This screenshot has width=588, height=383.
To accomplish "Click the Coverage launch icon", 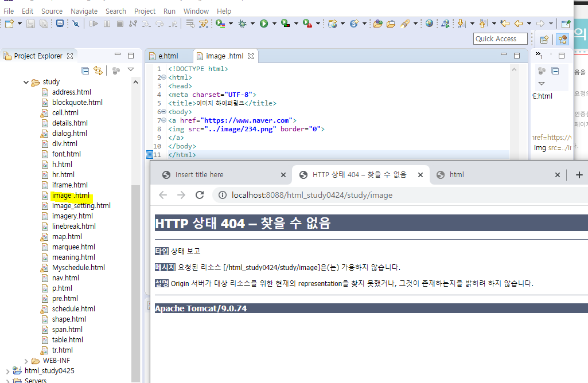I will pyautogui.click(x=286, y=24).
